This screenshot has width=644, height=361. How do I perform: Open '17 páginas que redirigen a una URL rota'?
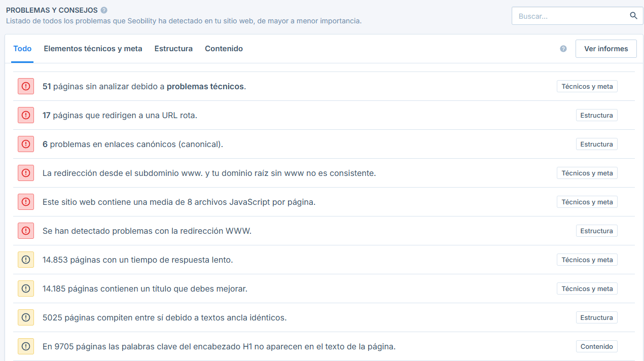click(120, 115)
